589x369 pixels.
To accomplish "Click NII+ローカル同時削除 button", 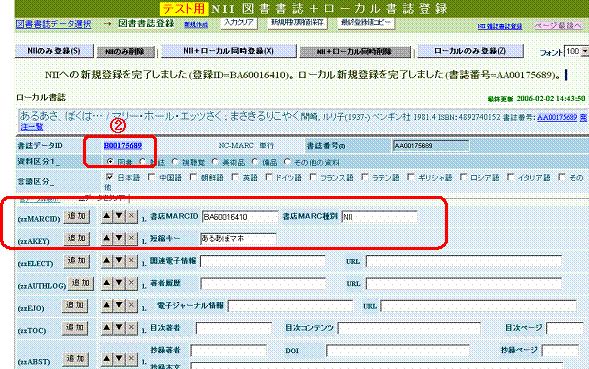I will (x=355, y=52).
